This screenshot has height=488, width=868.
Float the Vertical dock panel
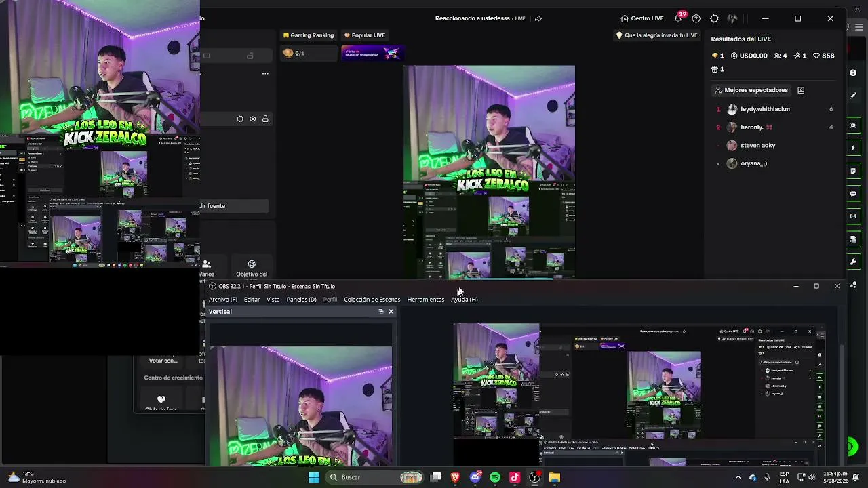click(x=380, y=311)
